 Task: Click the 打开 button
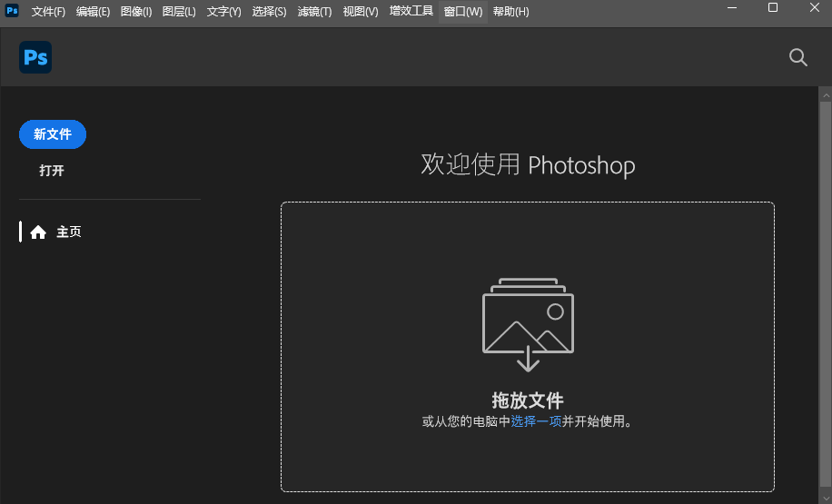pyautogui.click(x=52, y=171)
